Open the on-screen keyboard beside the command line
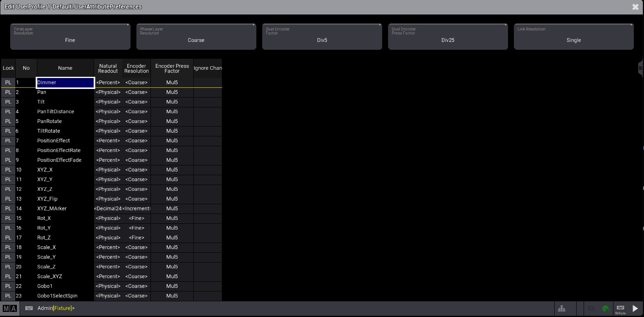This screenshot has height=317, width=644. [29, 308]
